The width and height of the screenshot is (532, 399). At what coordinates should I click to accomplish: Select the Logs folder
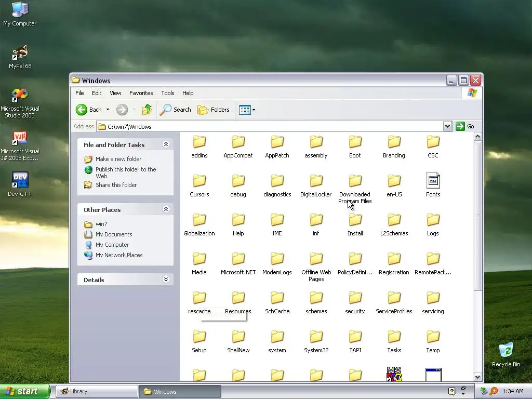tap(433, 225)
